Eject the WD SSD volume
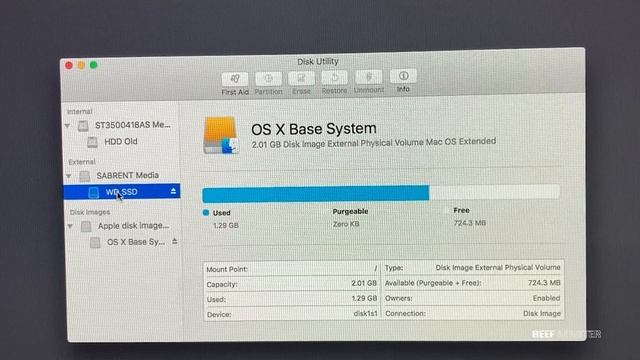 click(173, 191)
